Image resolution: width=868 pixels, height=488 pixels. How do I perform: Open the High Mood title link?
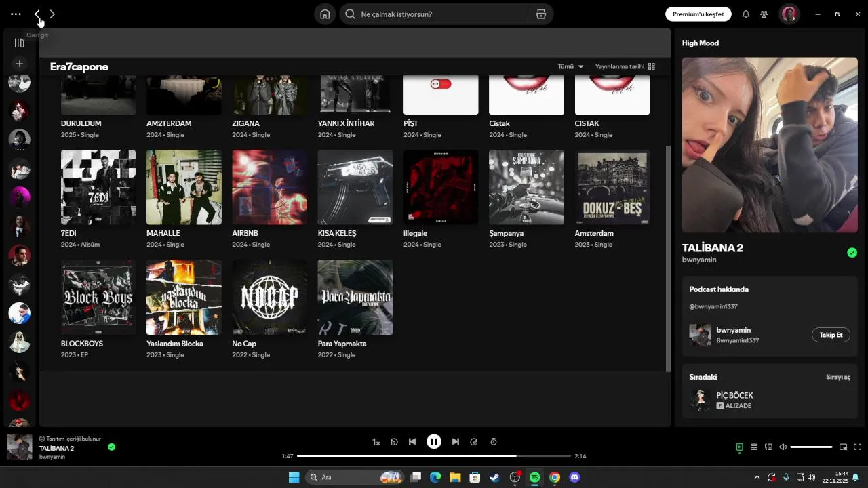[x=701, y=43]
